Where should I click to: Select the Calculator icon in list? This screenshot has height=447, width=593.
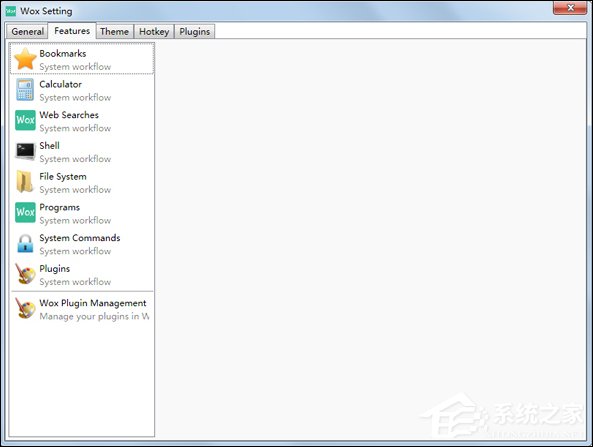(x=25, y=90)
